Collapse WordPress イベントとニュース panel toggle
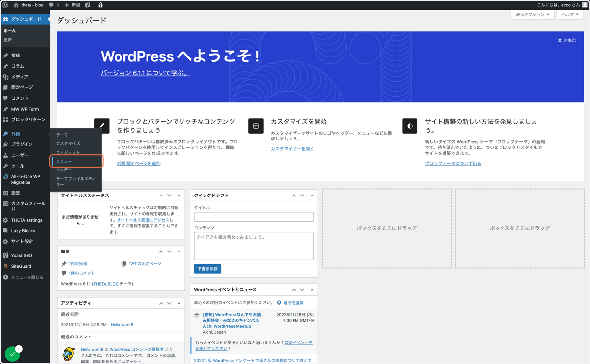Viewport: 590px width, 364px height. point(312,290)
